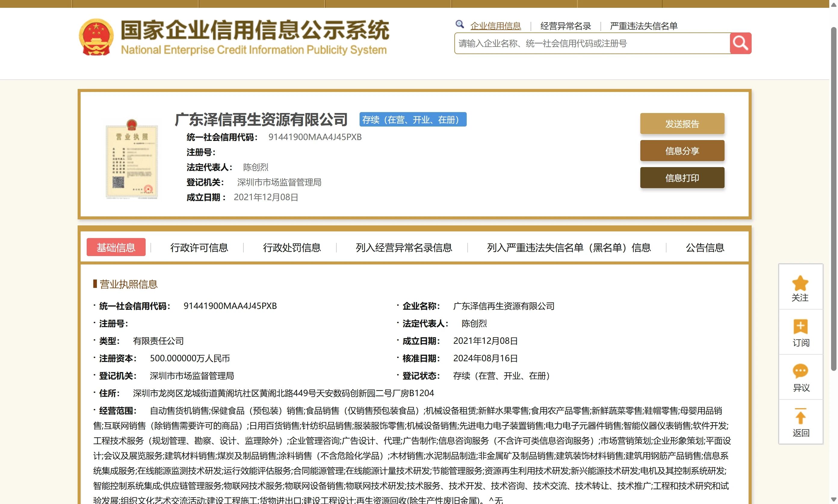Switch to the 行政处罚信息 tab
Image resolution: width=838 pixels, height=504 pixels.
(292, 248)
